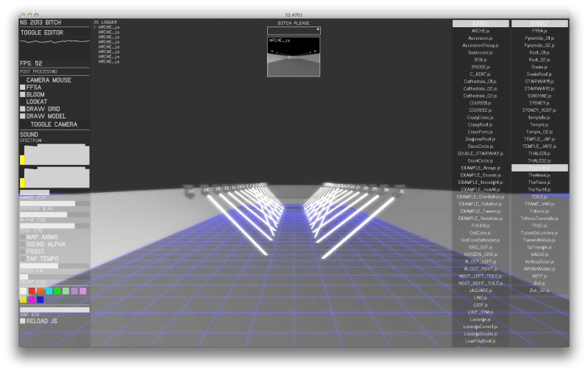Select Ascension.js in BANK1
The image size is (588, 373).
(x=481, y=38)
